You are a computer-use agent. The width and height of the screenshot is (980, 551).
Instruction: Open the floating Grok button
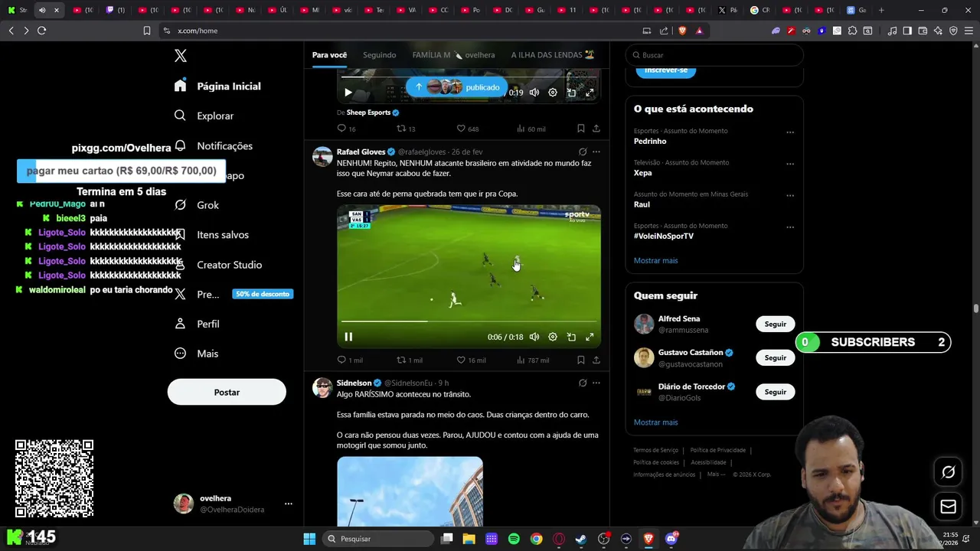tap(948, 472)
